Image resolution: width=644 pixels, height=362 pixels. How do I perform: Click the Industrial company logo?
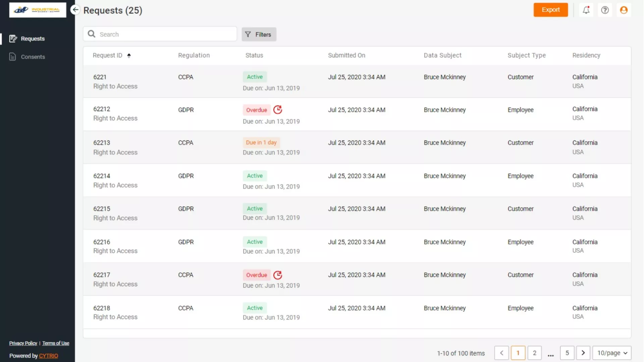pos(38,10)
